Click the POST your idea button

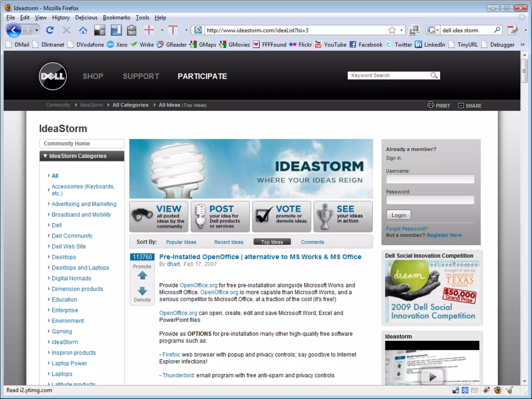point(220,216)
